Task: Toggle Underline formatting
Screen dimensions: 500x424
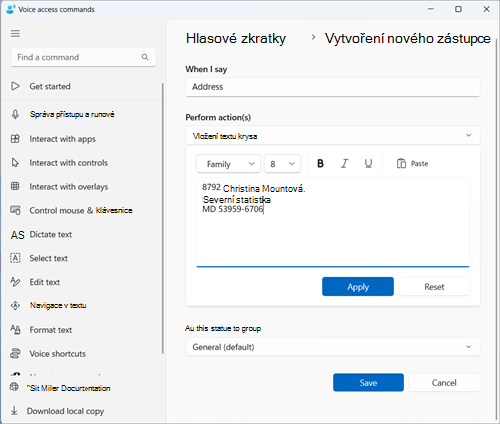Action: click(368, 163)
